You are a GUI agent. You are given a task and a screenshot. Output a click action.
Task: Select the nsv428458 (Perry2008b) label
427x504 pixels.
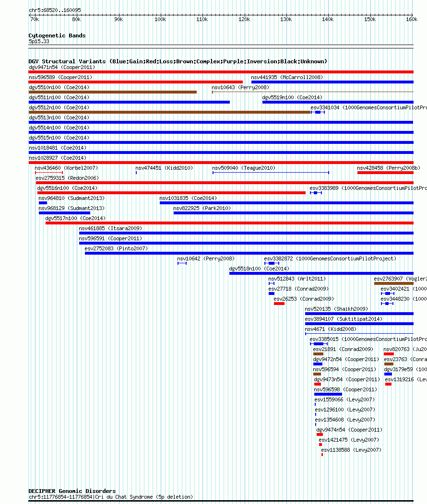pyautogui.click(x=389, y=168)
